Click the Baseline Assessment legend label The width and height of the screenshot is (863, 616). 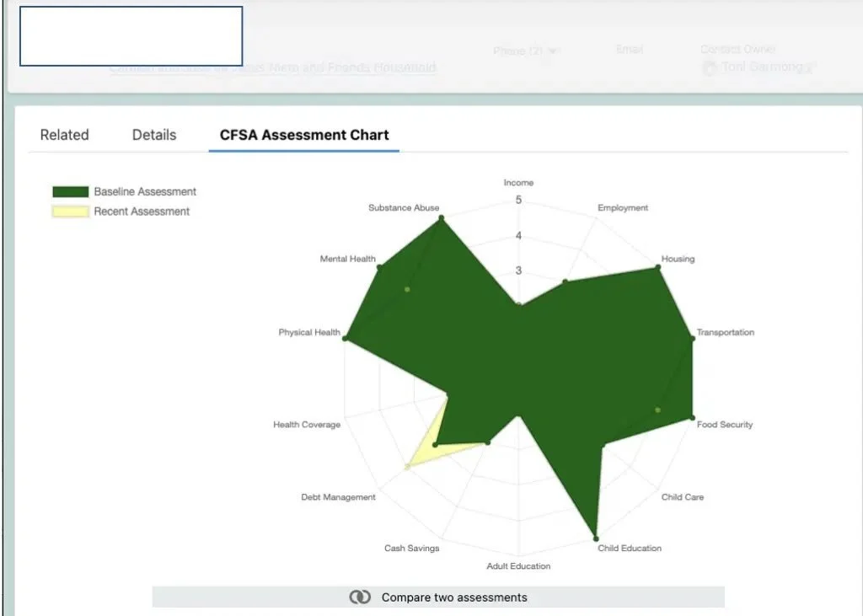click(x=145, y=191)
